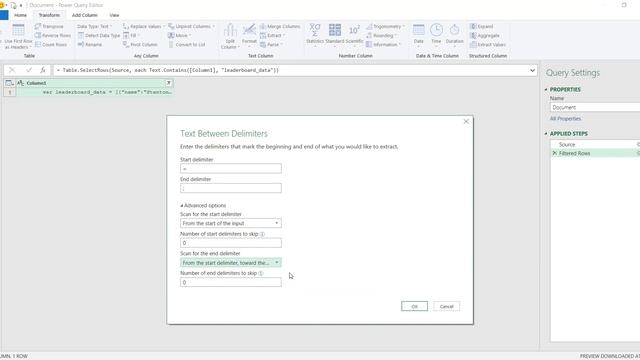Open the Standard number operations

(335, 34)
